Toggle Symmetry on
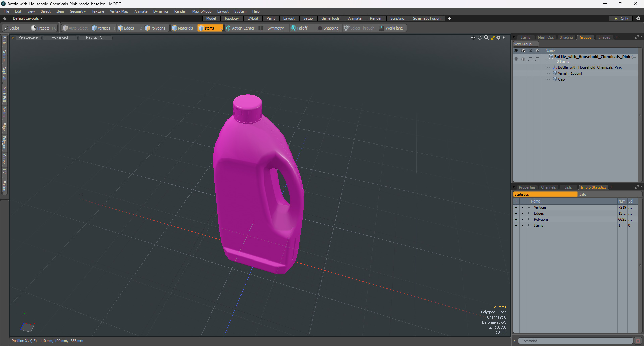The height and width of the screenshot is (346, 644). pyautogui.click(x=272, y=28)
